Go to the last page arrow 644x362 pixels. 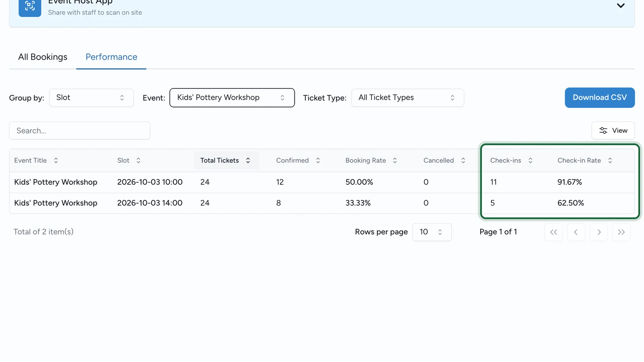(x=621, y=232)
